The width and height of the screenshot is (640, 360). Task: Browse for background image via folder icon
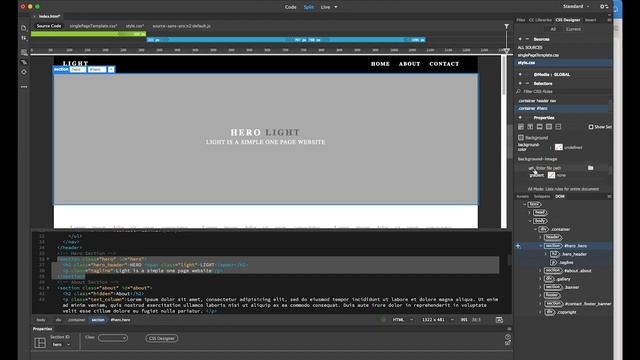(x=591, y=168)
